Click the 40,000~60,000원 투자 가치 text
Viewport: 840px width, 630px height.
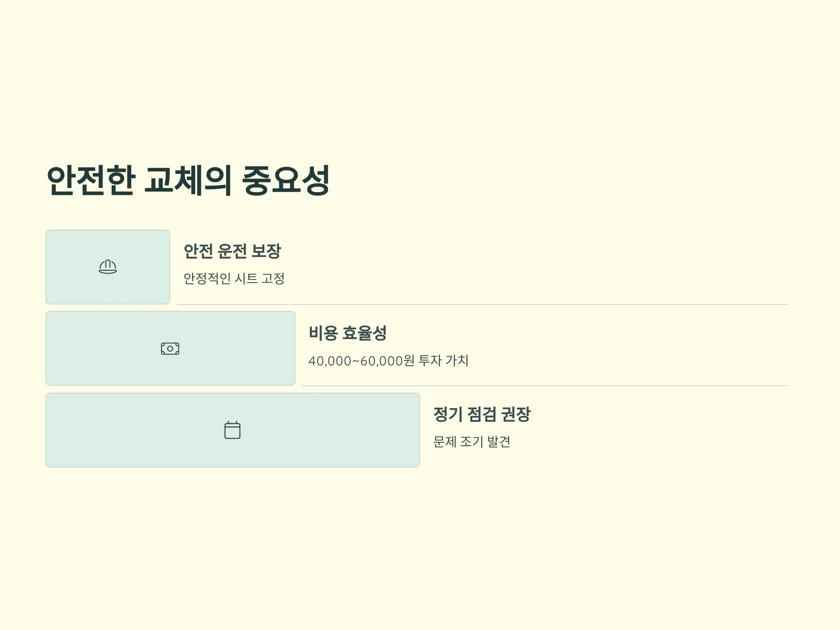pos(388,360)
